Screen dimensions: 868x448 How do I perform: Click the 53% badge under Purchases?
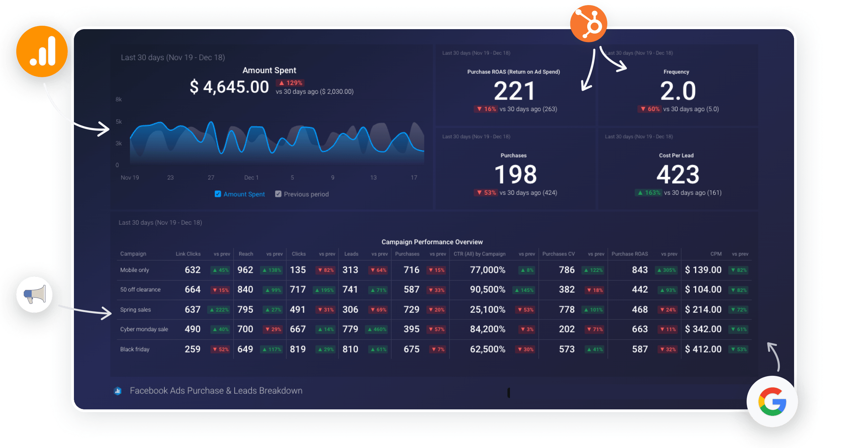pyautogui.click(x=486, y=192)
